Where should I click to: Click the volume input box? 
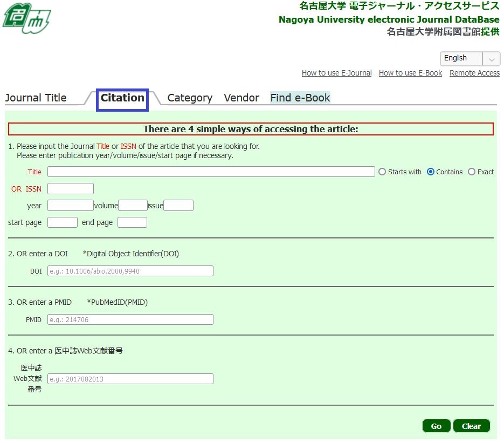point(133,205)
